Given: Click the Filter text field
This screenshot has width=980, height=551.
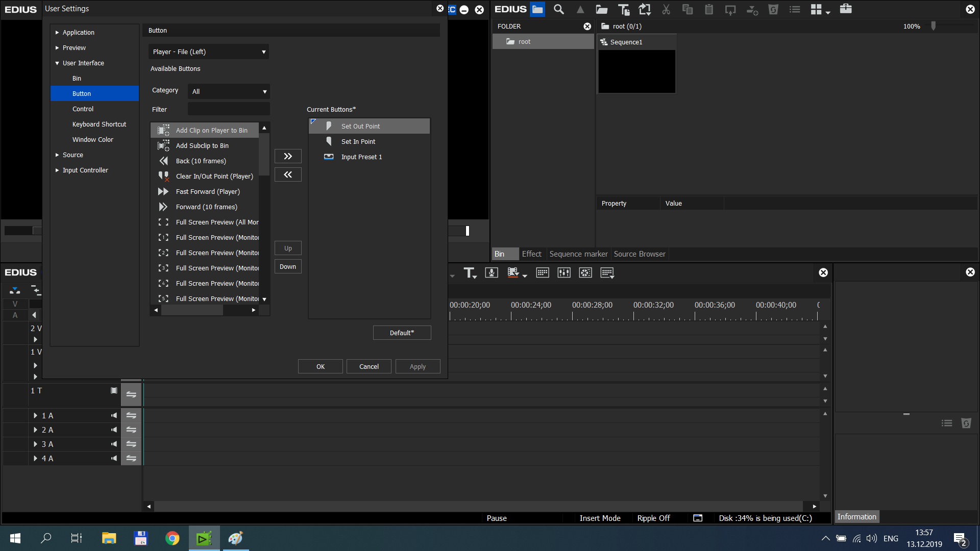Looking at the screenshot, I should tap(229, 109).
